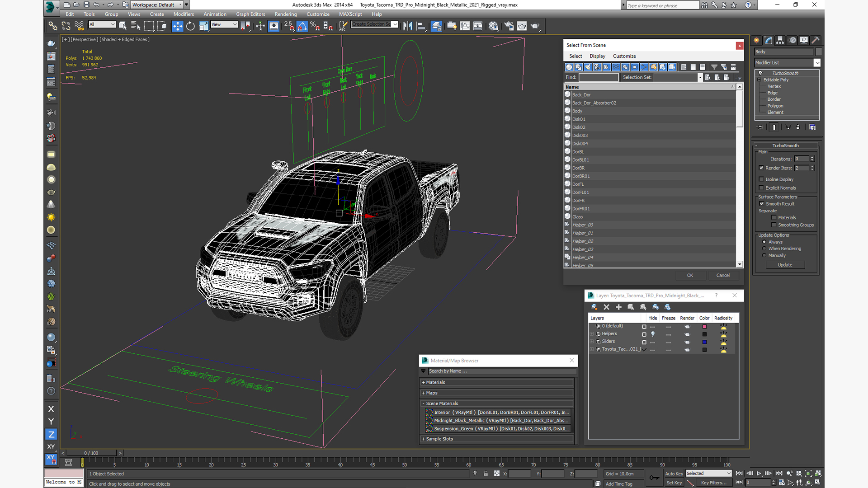The height and width of the screenshot is (488, 868).
Task: Go to start of animation
Action: click(739, 473)
